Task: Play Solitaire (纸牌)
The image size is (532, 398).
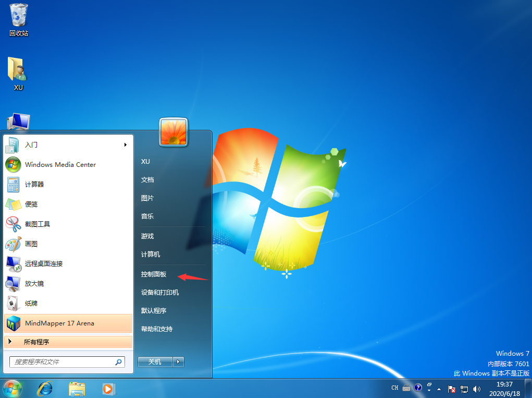Action: 31,303
